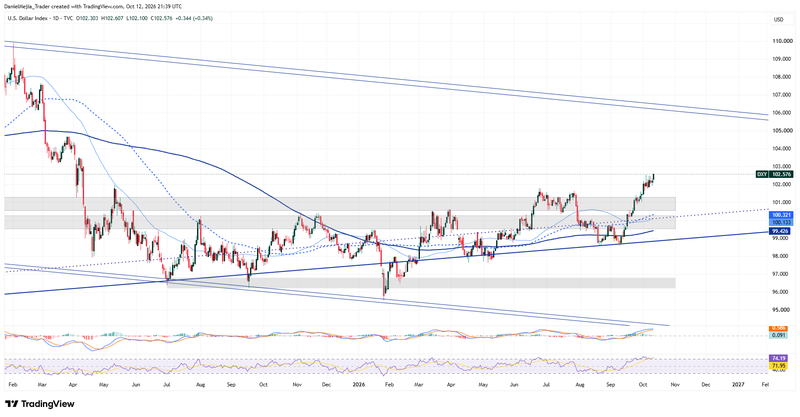Click the Feb label just after 2027

[765, 383]
